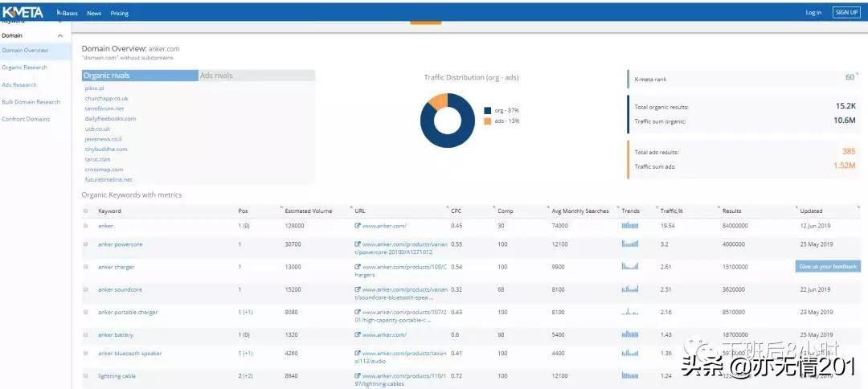Viewport: 868px width, 389px height.
Task: Collapse the Domain section in sidebar
Action: click(x=60, y=35)
